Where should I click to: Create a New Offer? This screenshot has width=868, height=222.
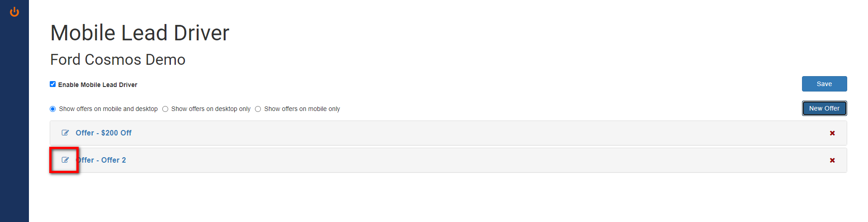(824, 108)
